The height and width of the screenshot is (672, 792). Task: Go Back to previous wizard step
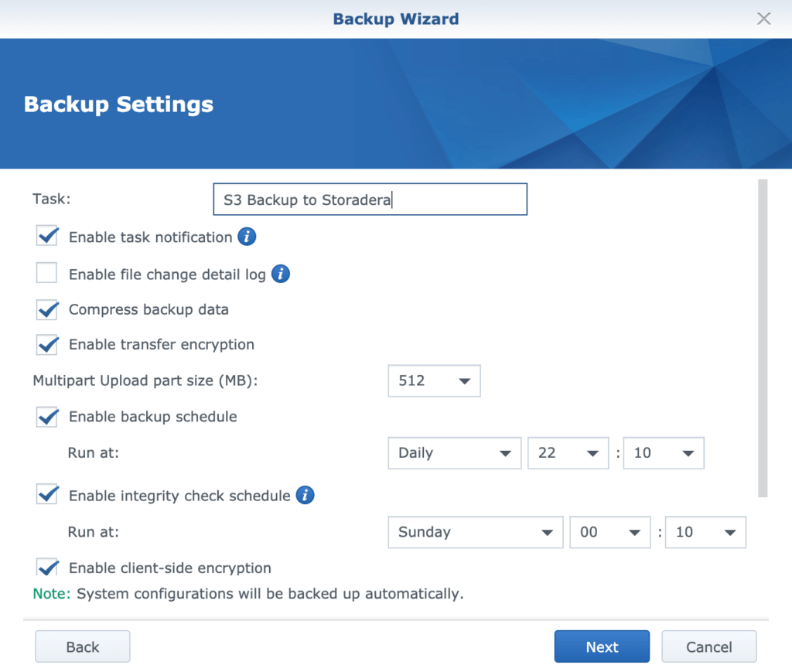tap(82, 647)
